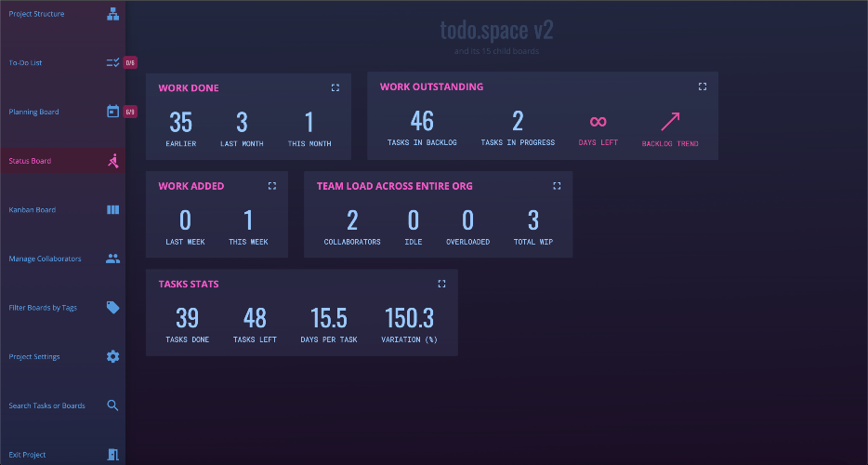Viewport: 868px width, 465px height.
Task: Click the Manage Collaborators people icon
Action: tap(113, 259)
